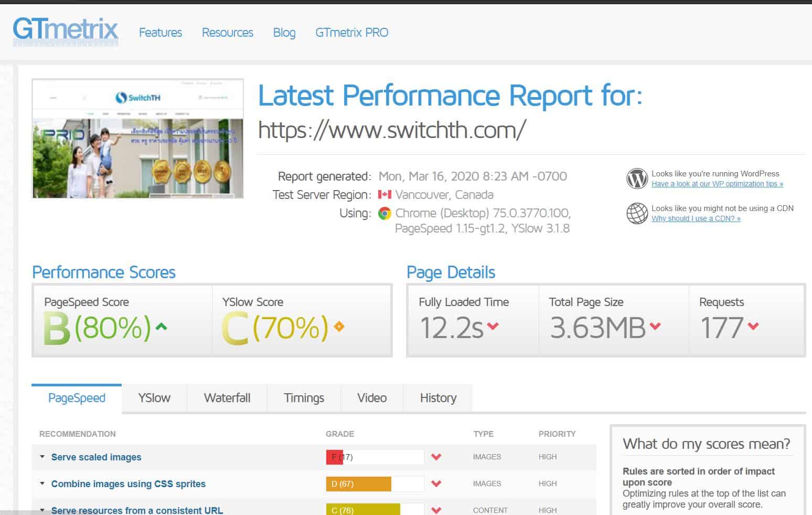
Task: Click red down arrow beside Fully Loaded Time
Action: pyautogui.click(x=493, y=327)
